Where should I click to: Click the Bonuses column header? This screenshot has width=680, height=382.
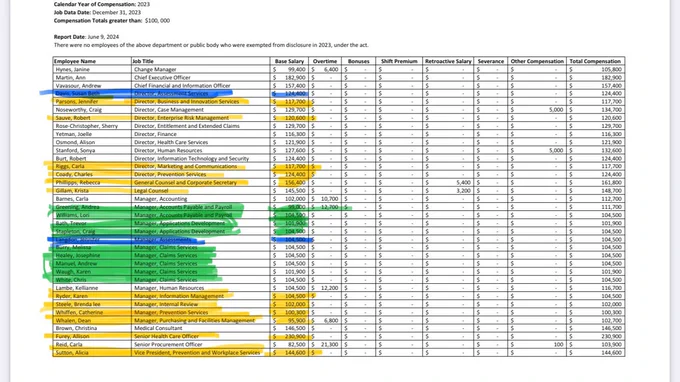pyautogui.click(x=359, y=61)
